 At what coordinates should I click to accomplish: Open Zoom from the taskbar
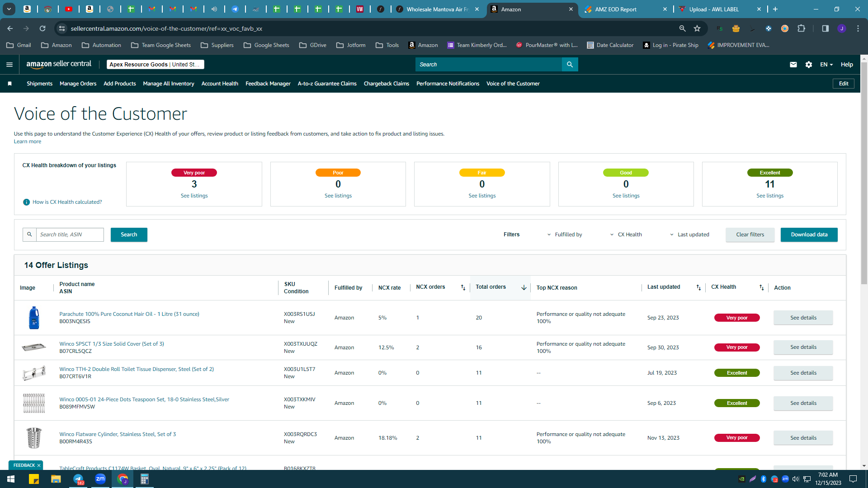[x=100, y=479]
